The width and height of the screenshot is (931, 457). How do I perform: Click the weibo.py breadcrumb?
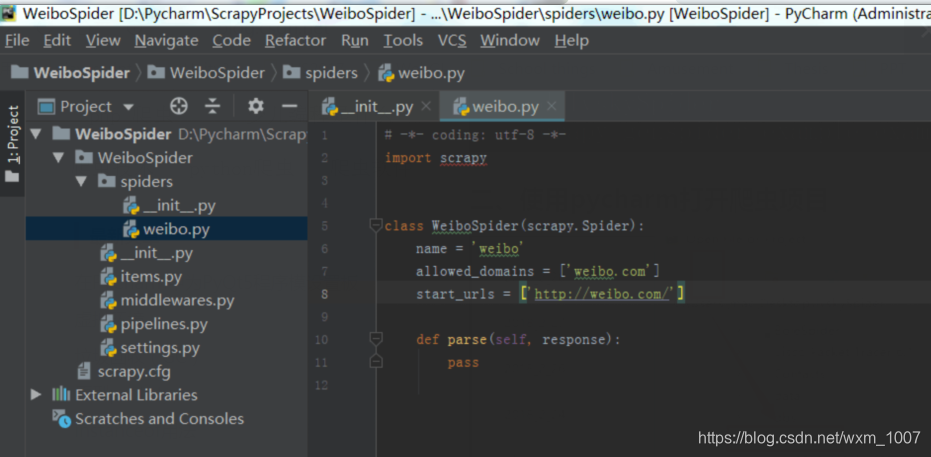point(422,73)
